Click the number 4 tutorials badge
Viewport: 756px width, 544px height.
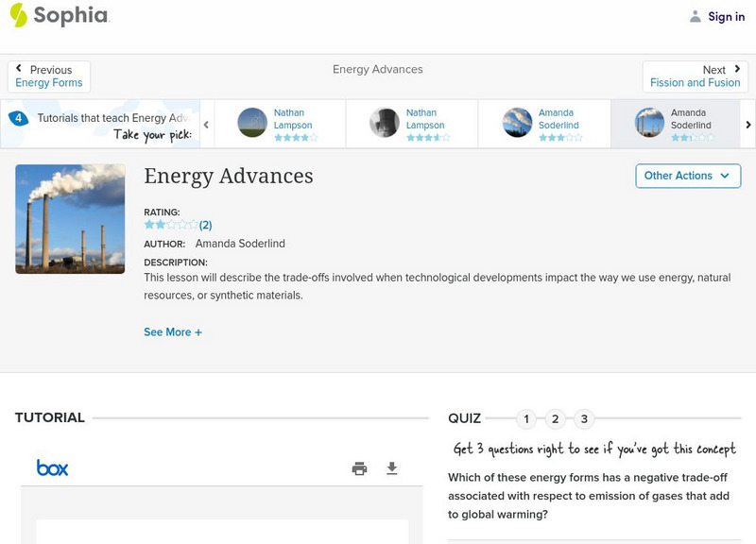click(17, 118)
